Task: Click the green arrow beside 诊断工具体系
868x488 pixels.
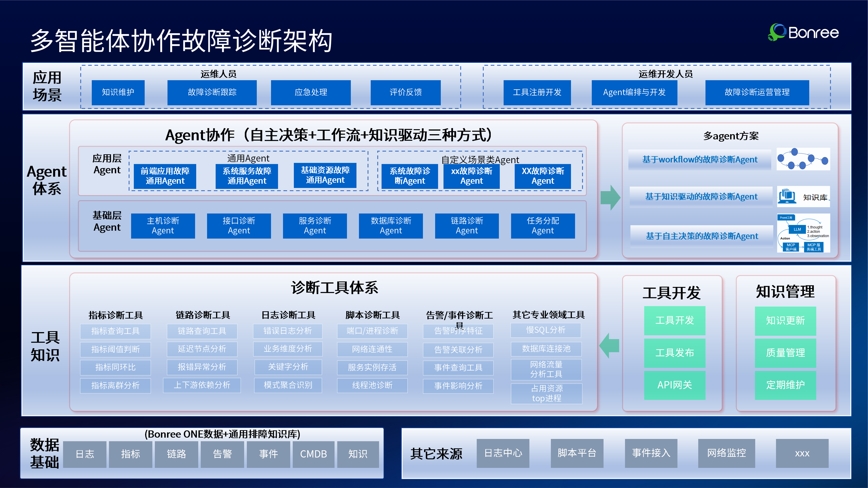Action: point(609,346)
